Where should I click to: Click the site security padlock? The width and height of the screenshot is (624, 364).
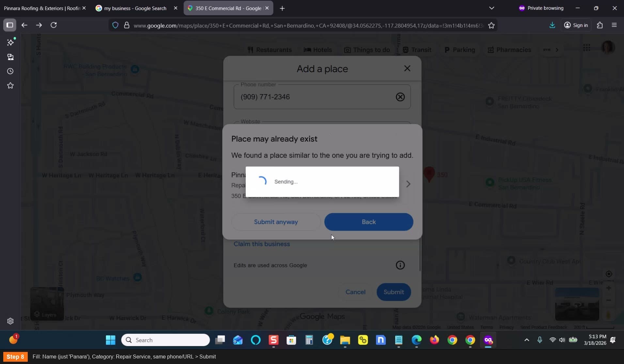point(127,25)
